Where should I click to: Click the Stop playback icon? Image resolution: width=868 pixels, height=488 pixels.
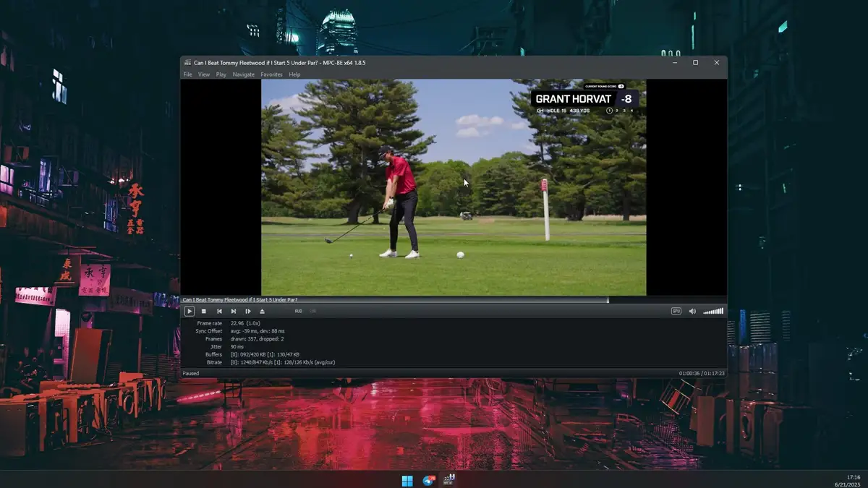pyautogui.click(x=203, y=311)
